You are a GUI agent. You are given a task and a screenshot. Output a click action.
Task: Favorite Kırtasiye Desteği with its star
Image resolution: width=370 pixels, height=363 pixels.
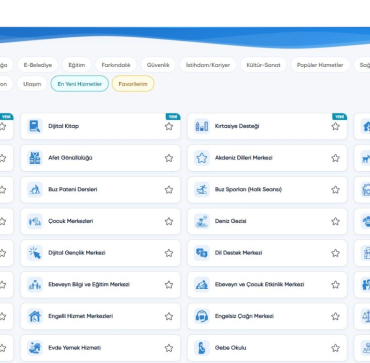[336, 126]
